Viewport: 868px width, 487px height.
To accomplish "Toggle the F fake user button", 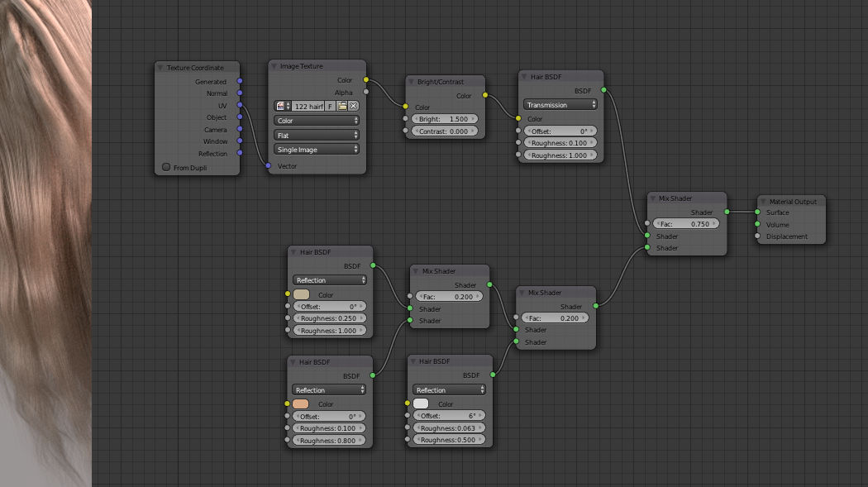I will pyautogui.click(x=330, y=106).
